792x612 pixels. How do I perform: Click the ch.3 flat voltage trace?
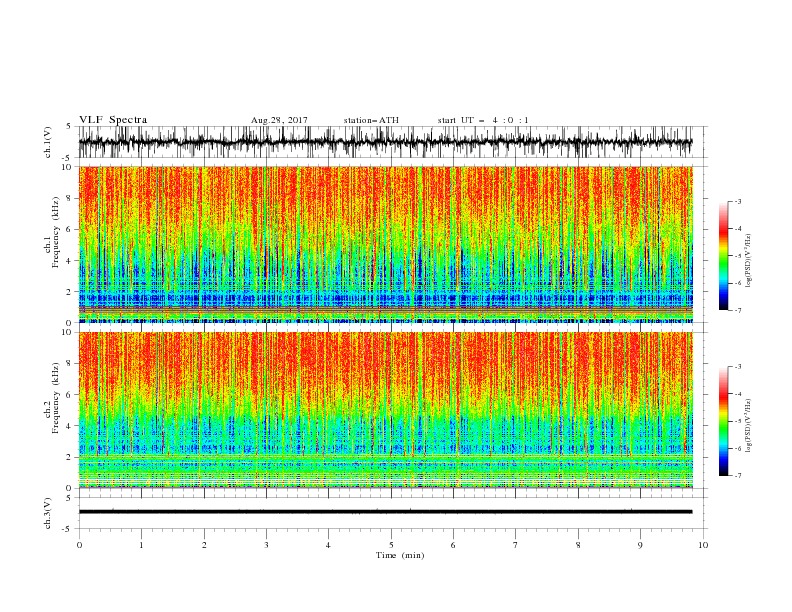(x=385, y=512)
